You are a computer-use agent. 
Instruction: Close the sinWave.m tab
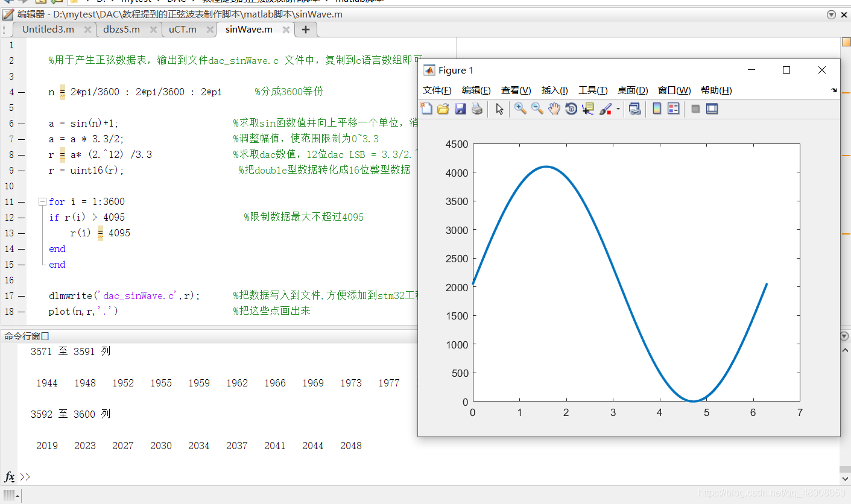pos(286,30)
